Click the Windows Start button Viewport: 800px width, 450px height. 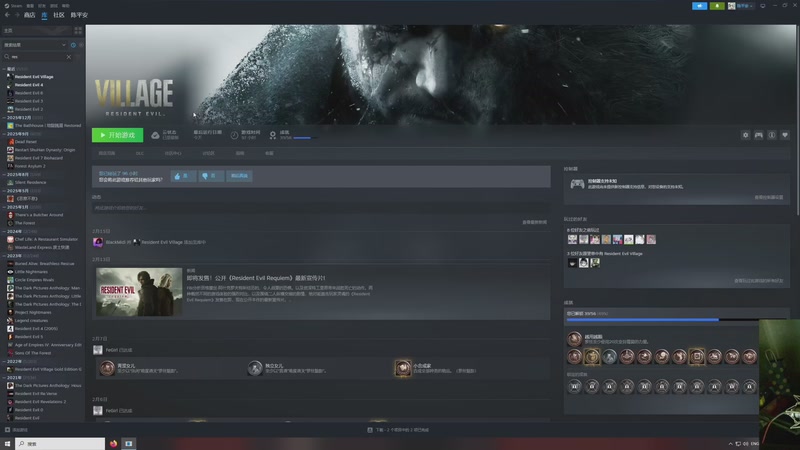point(7,444)
